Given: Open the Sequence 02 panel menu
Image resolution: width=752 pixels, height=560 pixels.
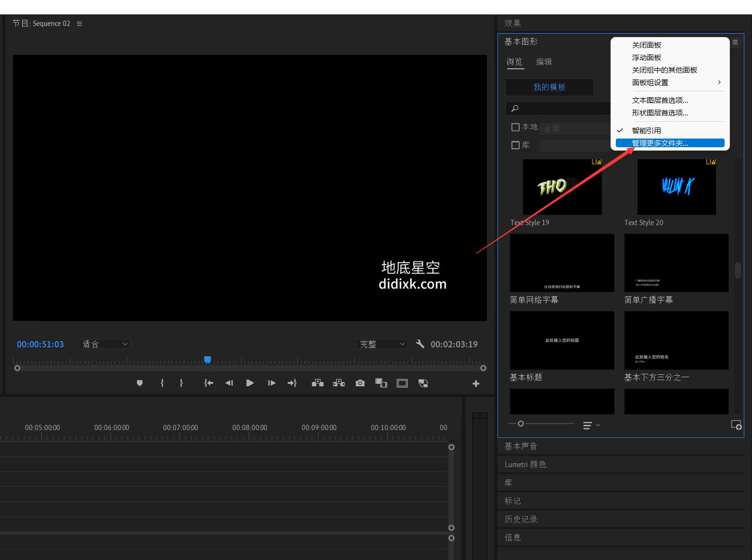Looking at the screenshot, I should [x=79, y=24].
